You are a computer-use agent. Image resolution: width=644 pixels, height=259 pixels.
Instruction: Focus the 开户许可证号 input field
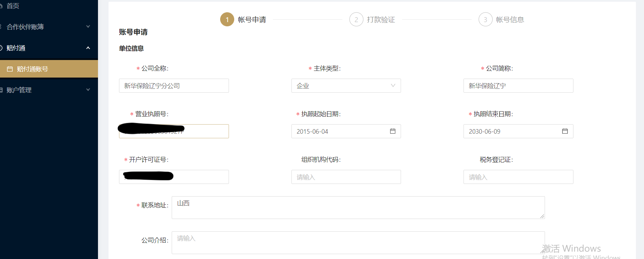point(174,177)
